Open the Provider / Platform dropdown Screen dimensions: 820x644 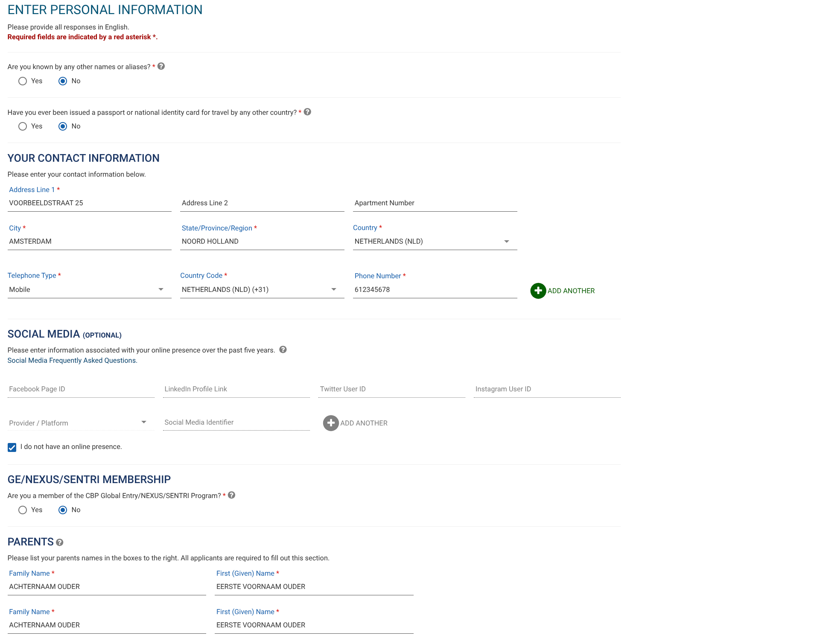pyautogui.click(x=81, y=423)
